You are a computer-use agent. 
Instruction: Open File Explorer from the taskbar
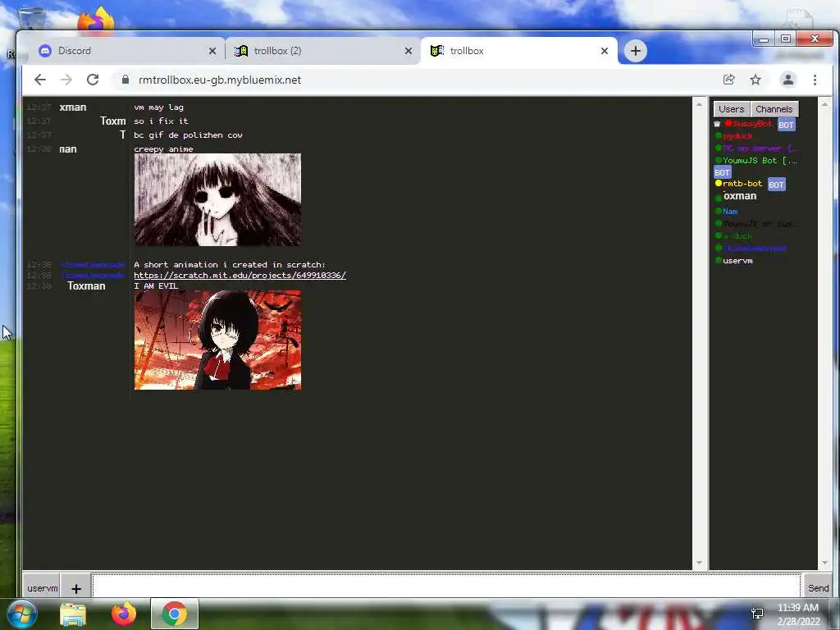pos(73,614)
